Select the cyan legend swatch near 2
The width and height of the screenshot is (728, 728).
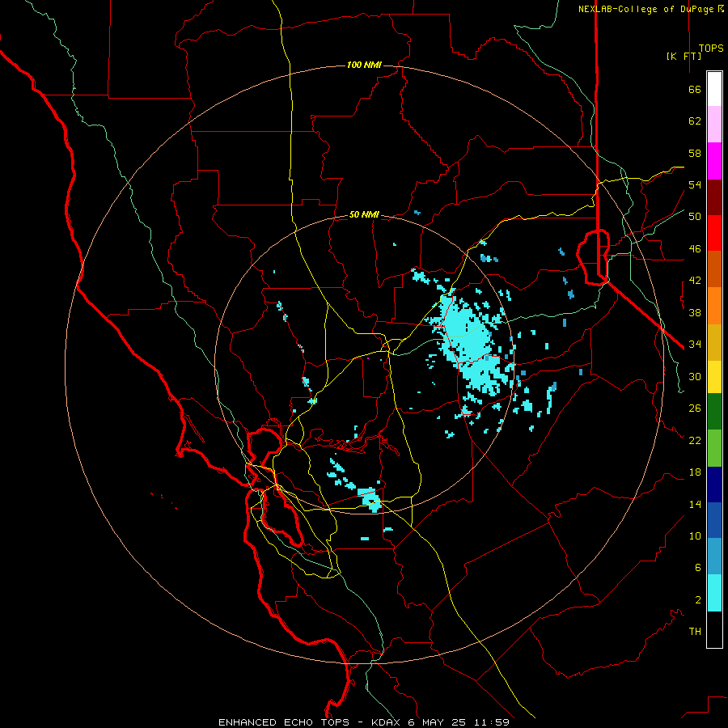tap(714, 593)
